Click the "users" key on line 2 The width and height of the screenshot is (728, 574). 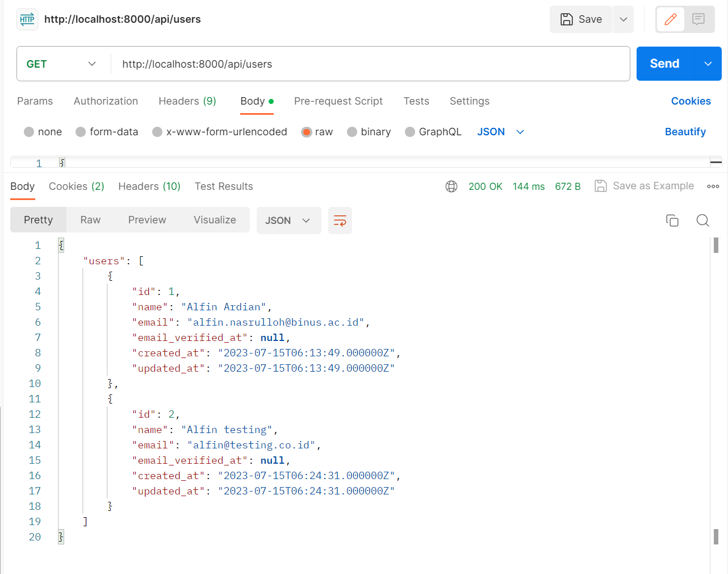click(104, 261)
